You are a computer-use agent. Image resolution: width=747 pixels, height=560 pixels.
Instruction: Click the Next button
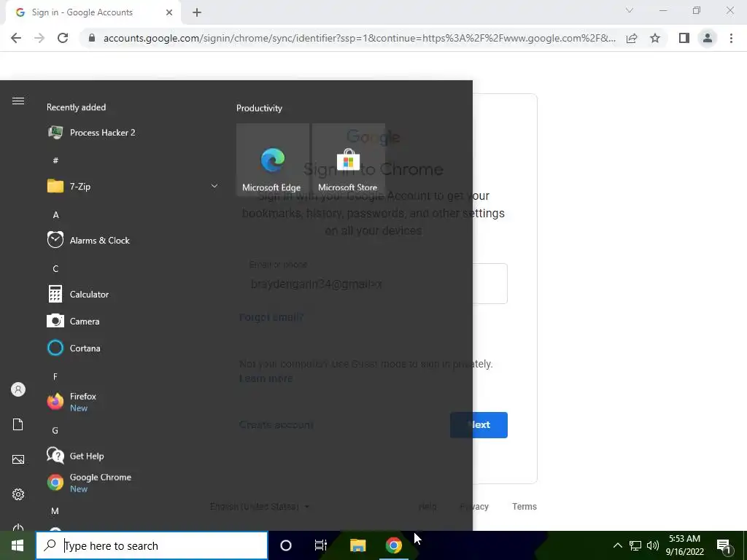point(479,425)
